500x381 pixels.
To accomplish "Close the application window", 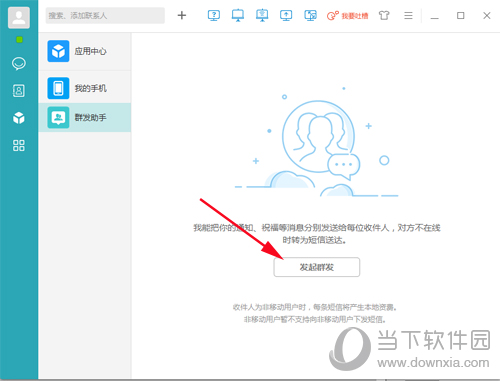I will pyautogui.click(x=487, y=15).
